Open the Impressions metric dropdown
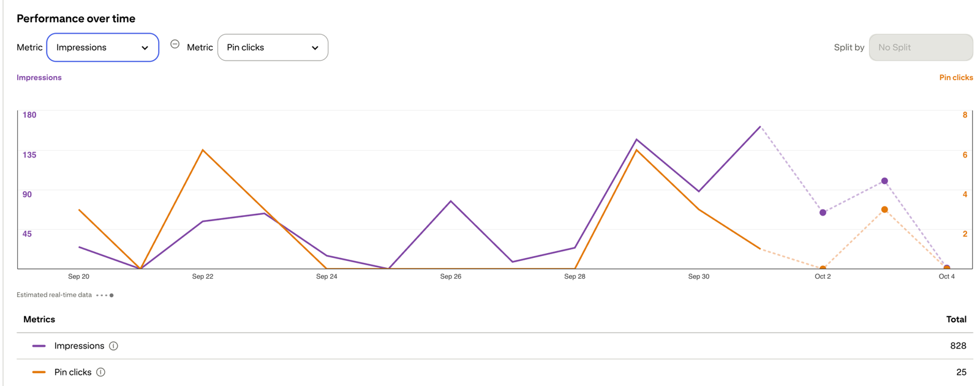 point(103,48)
